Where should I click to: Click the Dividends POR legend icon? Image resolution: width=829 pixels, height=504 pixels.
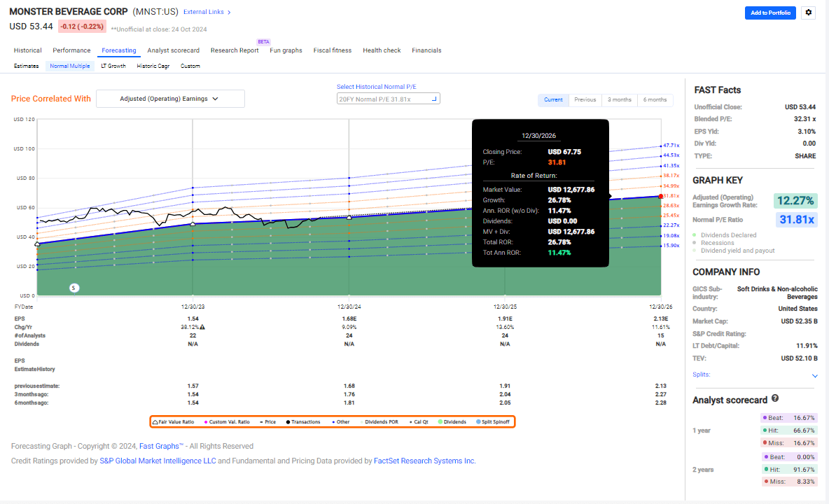362,421
